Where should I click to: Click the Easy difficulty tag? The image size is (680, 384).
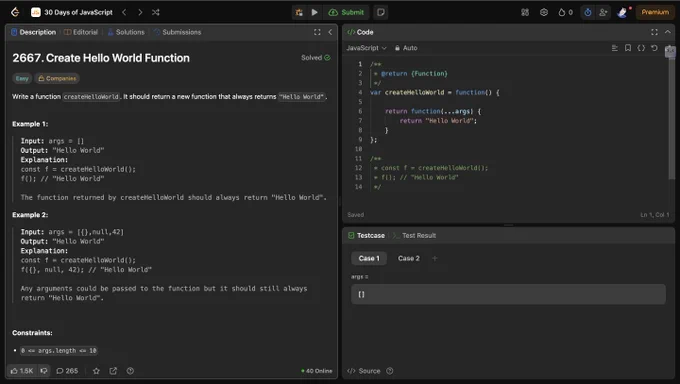coord(22,79)
